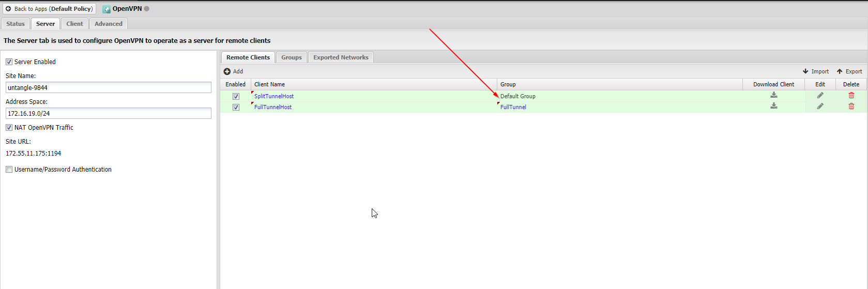Toggle the Server Enabled checkbox

point(9,62)
